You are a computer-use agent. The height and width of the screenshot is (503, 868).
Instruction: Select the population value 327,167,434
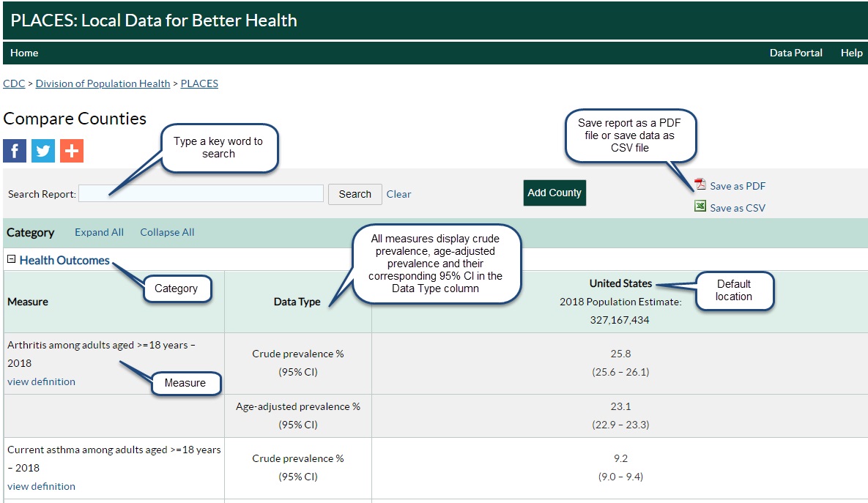click(x=620, y=320)
